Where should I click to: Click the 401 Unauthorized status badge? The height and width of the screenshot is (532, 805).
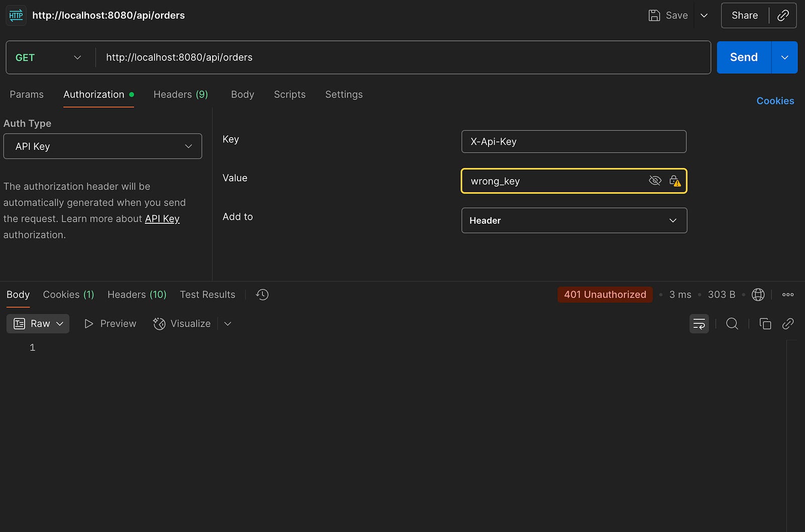[x=605, y=295]
